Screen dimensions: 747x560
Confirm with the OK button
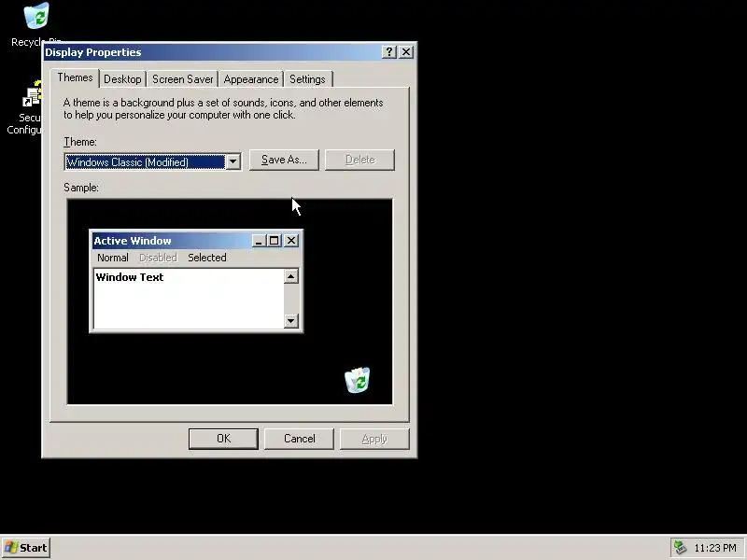[223, 439]
